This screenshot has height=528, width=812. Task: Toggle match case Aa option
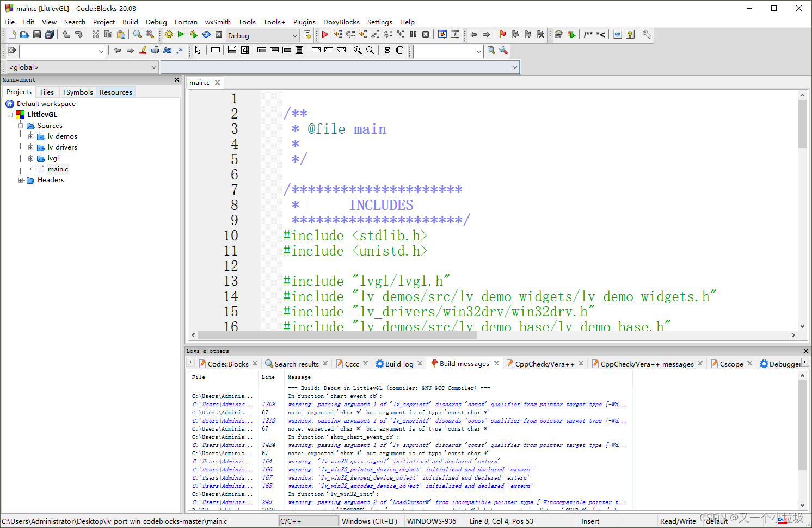coord(168,51)
